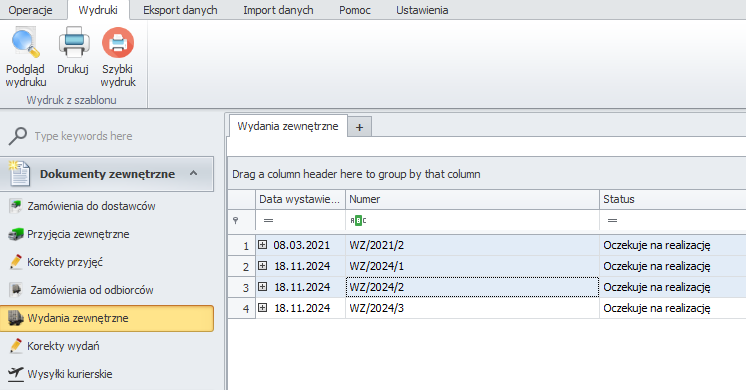Expand row WZ/2024/2 details
The width and height of the screenshot is (746, 390).
[262, 286]
